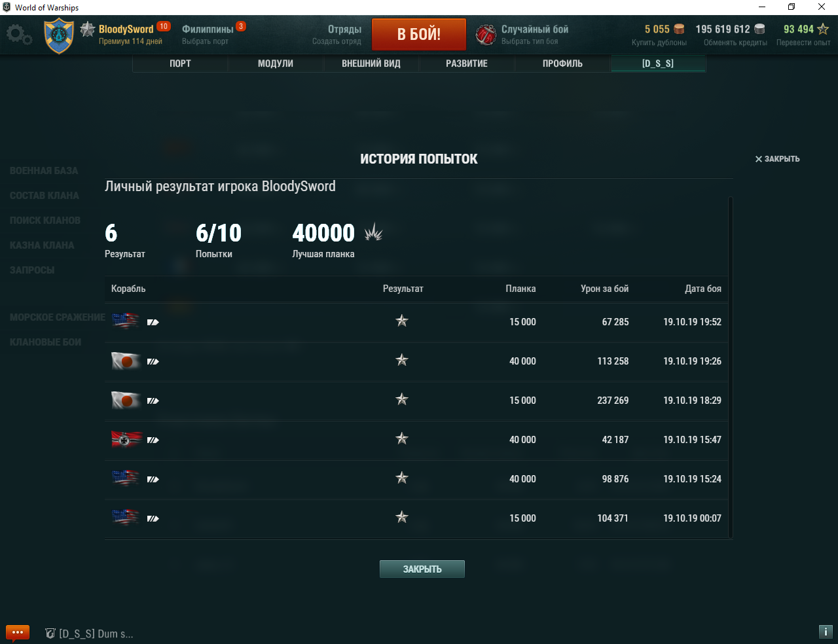The image size is (838, 644).
Task: Open the settings gear icon
Action: pyautogui.click(x=18, y=35)
